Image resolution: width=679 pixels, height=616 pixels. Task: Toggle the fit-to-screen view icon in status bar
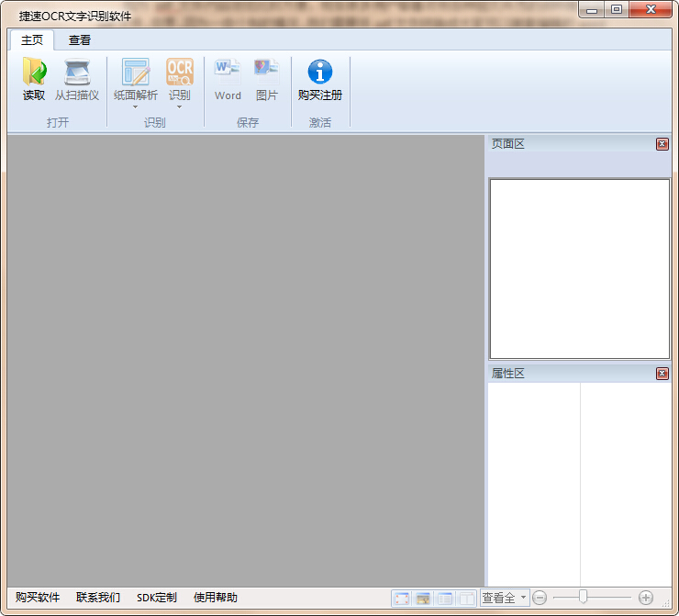(x=402, y=599)
